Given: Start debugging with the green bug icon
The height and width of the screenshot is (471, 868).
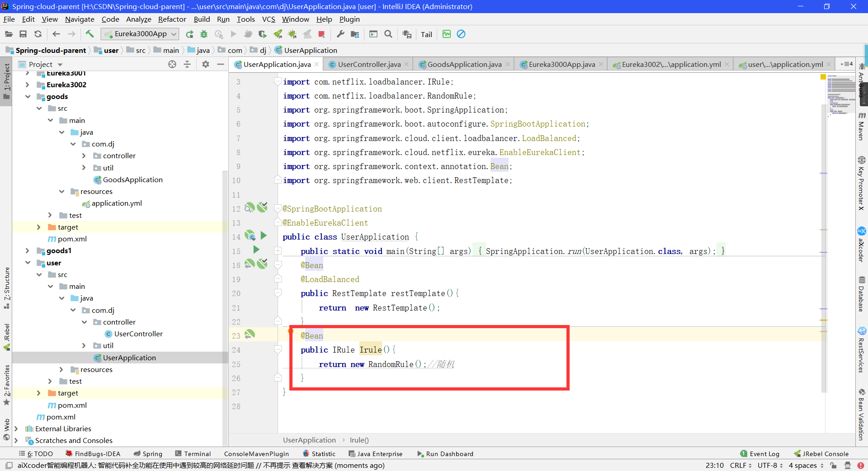Looking at the screenshot, I should pyautogui.click(x=204, y=34).
